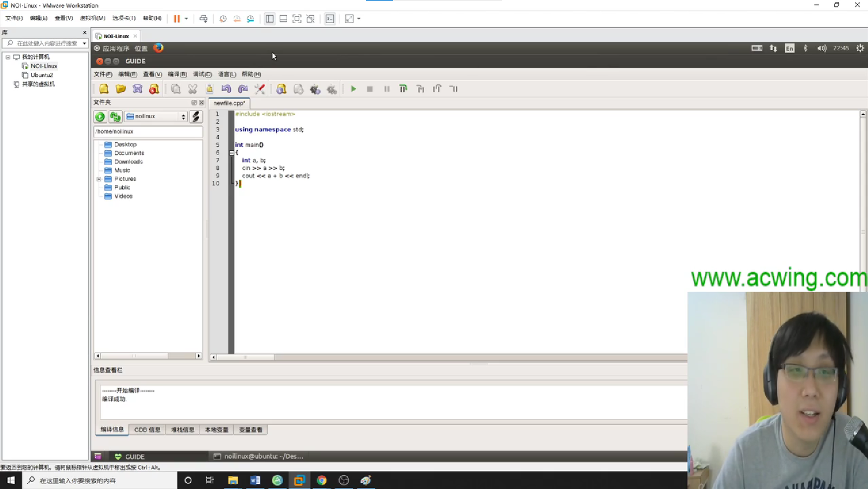Click the preferences tools icon
The height and width of the screenshot is (489, 868).
(260, 89)
